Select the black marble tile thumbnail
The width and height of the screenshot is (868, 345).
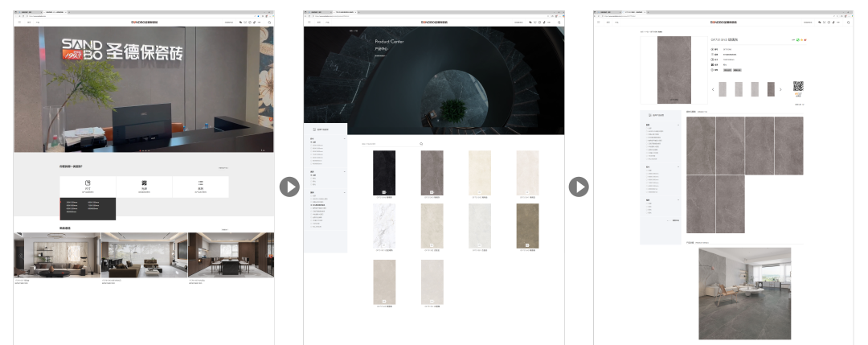pyautogui.click(x=384, y=173)
